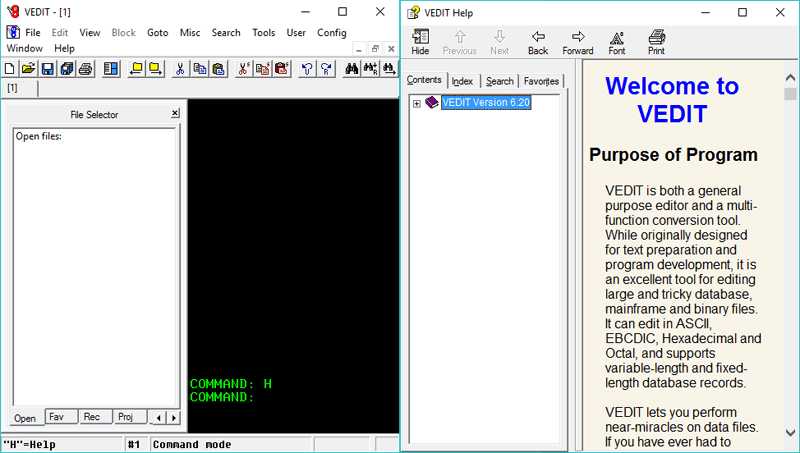The width and height of the screenshot is (800, 453).
Task: Open the Search menu in VEDIT
Action: pyautogui.click(x=226, y=33)
